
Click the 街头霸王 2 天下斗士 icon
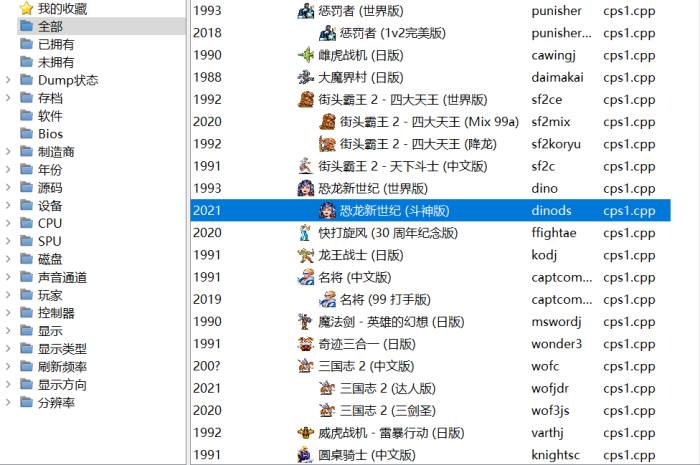point(306,166)
